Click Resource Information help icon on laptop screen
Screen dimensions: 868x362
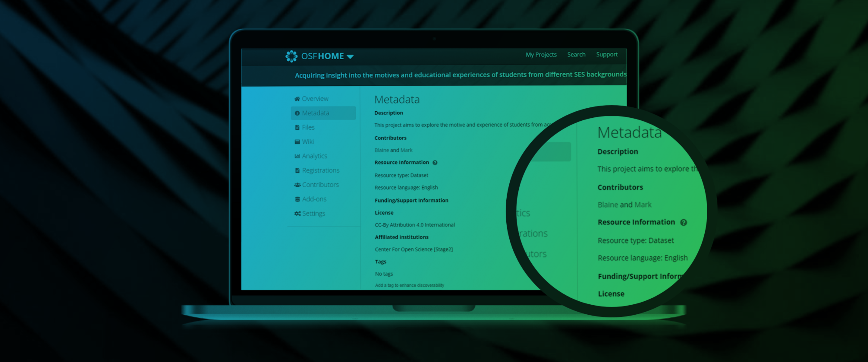[x=435, y=163]
